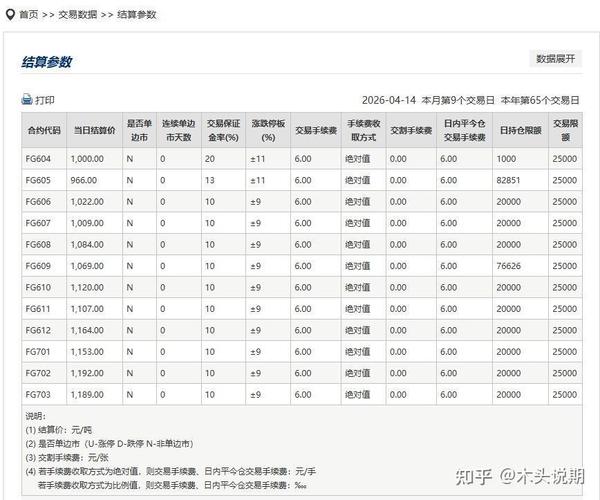Select the 交割手续费 column header
Screen dimensions: 600x500
[x=411, y=130]
